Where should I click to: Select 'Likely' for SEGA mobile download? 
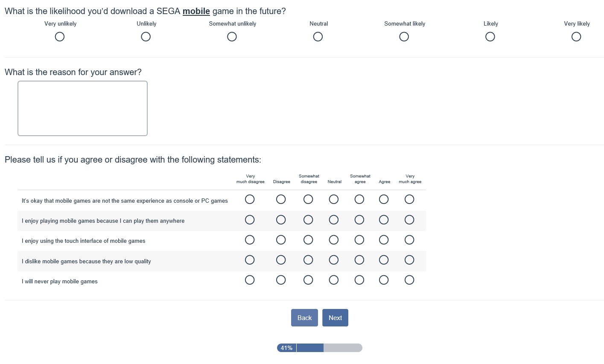[490, 37]
